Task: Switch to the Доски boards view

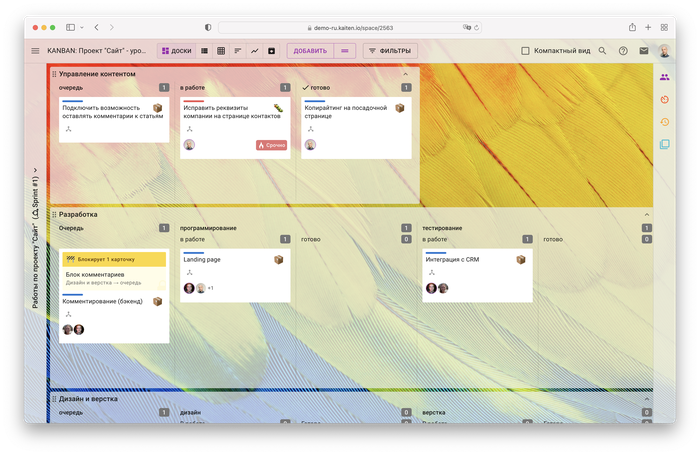Action: click(x=176, y=50)
